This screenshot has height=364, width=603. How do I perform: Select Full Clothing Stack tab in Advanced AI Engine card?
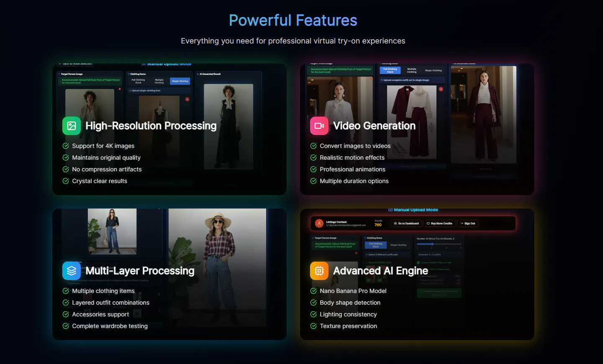pos(376,245)
